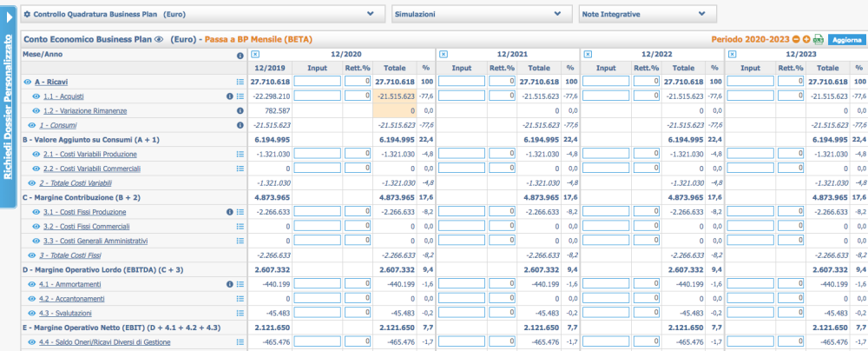Open the 3.1 - Costi Fissi Produzione link
This screenshot has height=351, width=868.
pos(85,212)
